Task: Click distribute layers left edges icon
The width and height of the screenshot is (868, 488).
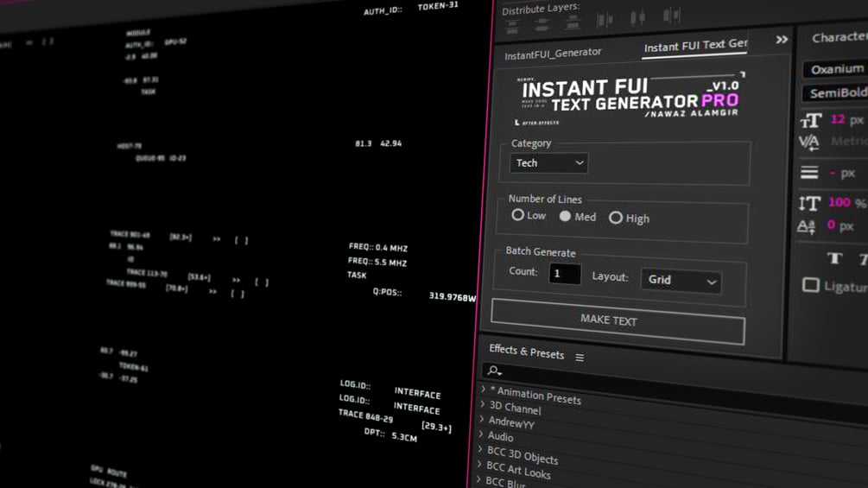Action: pos(605,20)
